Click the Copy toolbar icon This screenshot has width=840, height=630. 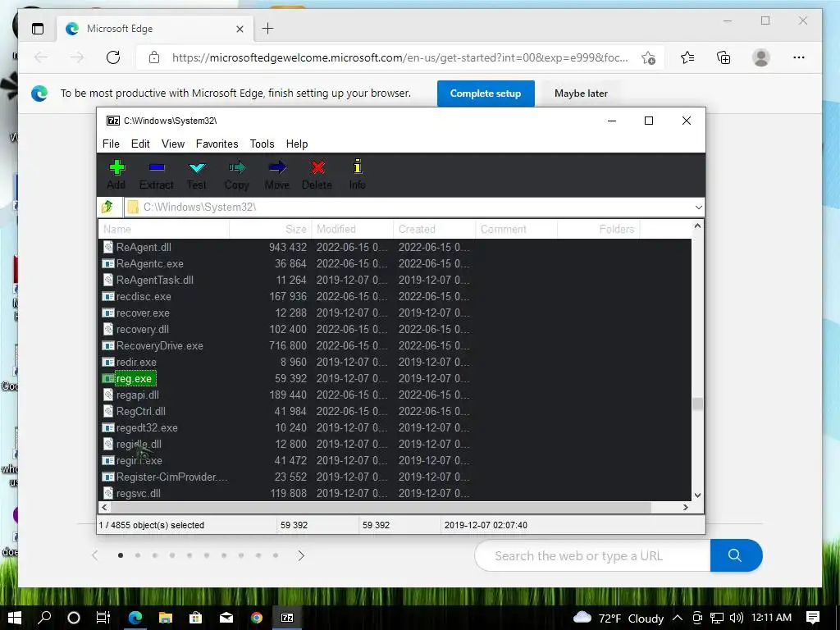(x=236, y=175)
